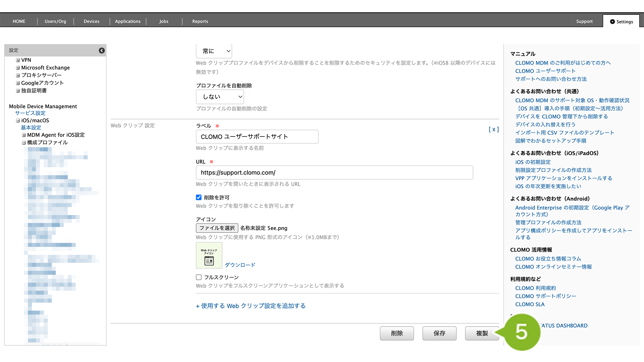Screen dimensions: 644x362
Task: Open the Devices menu
Action: (x=91, y=22)
